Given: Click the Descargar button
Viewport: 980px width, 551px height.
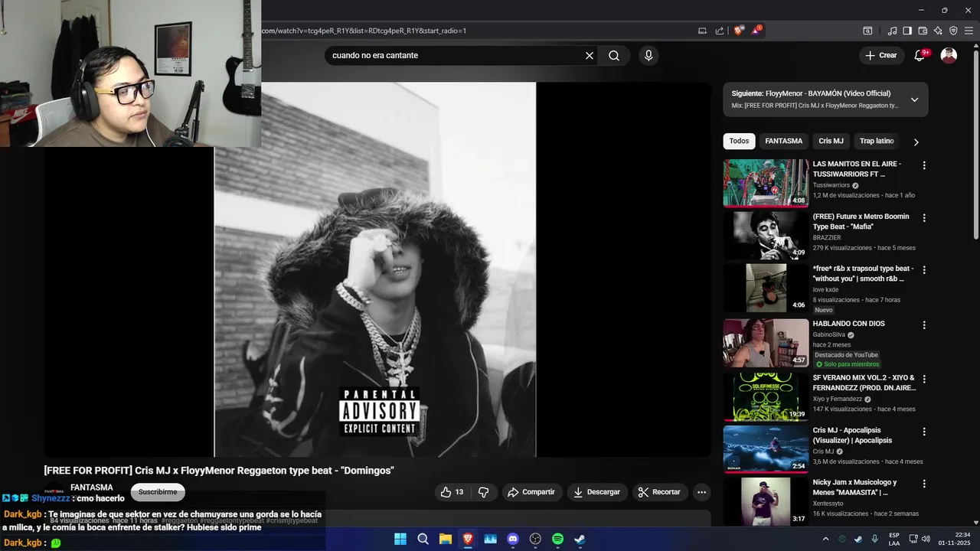Looking at the screenshot, I should pyautogui.click(x=596, y=492).
